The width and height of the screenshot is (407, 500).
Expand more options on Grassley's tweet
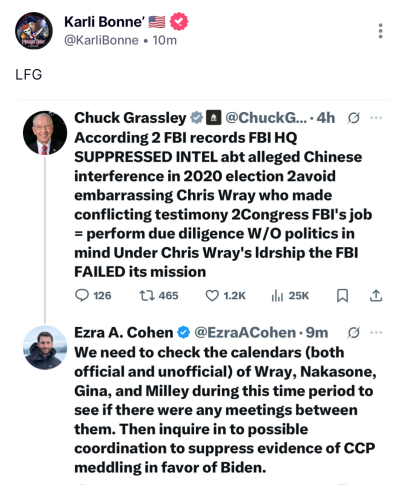[376, 118]
